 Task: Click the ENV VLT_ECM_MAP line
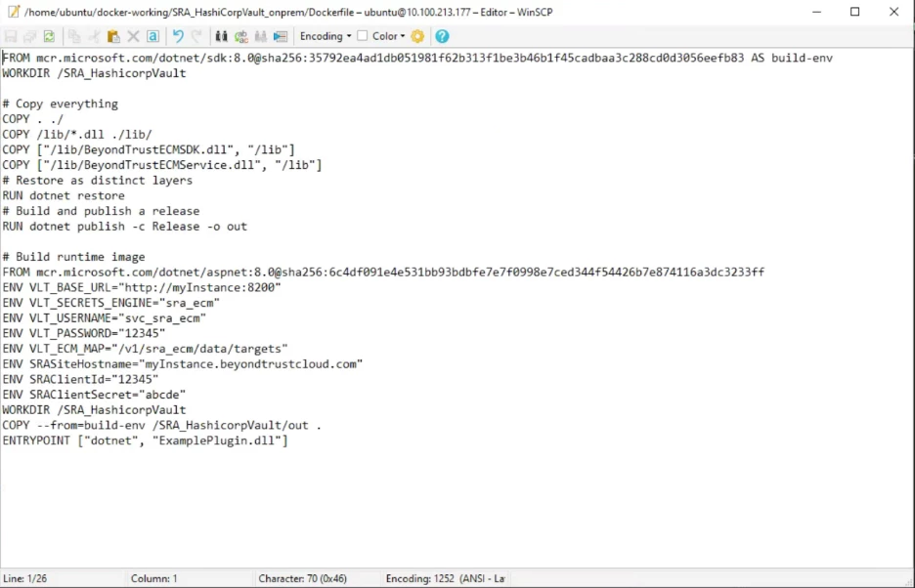pyautogui.click(x=146, y=349)
